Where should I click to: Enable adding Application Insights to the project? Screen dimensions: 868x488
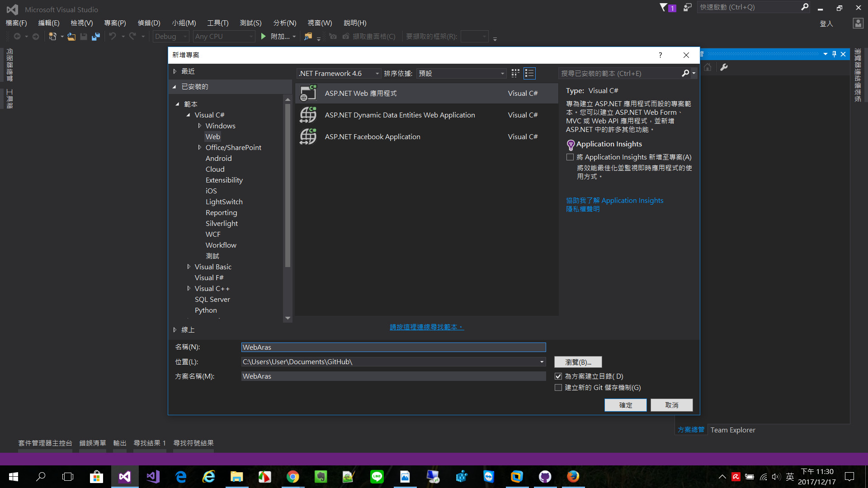[x=570, y=157]
